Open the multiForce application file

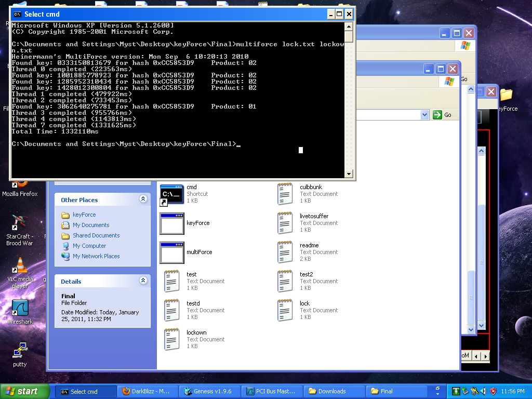[172, 252]
